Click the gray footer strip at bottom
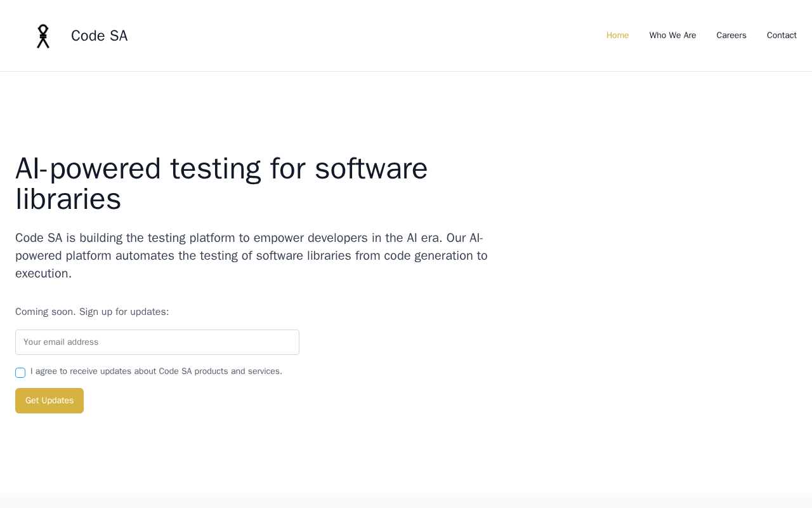 click(406, 500)
